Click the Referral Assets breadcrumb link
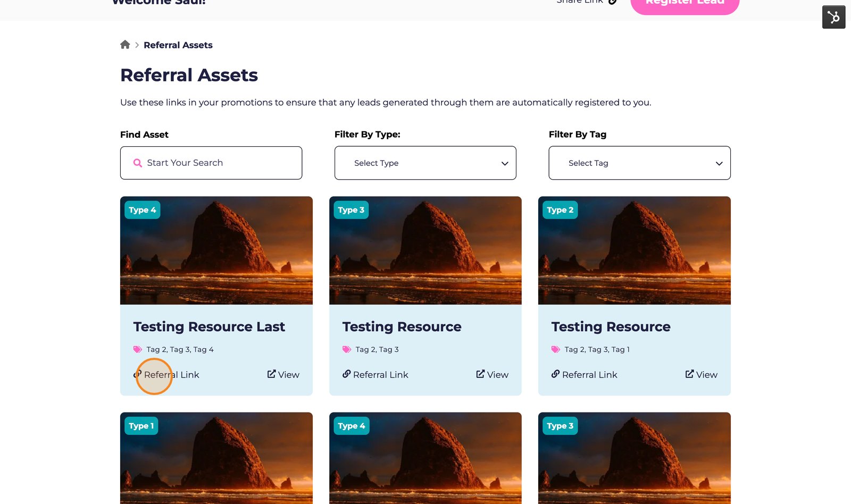The width and height of the screenshot is (851, 504). pyautogui.click(x=178, y=45)
